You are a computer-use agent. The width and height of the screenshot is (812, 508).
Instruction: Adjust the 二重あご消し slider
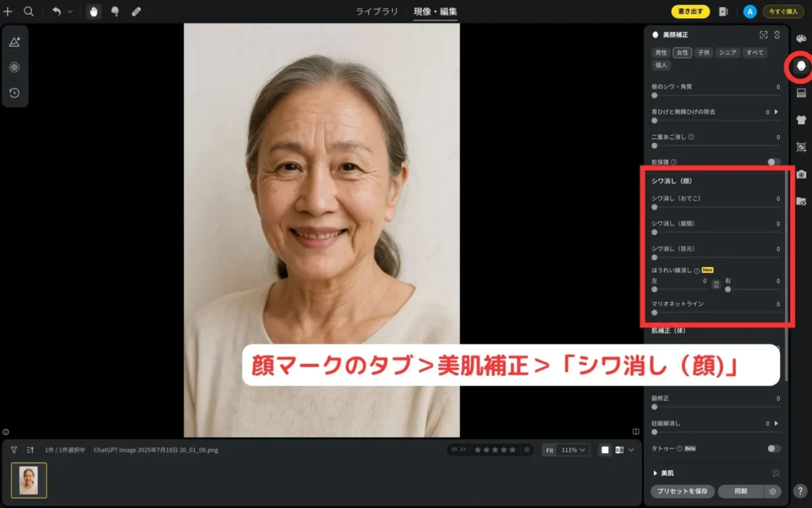click(x=716, y=145)
